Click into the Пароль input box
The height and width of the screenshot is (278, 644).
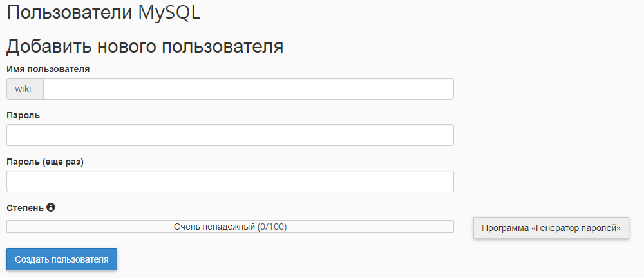click(x=230, y=135)
